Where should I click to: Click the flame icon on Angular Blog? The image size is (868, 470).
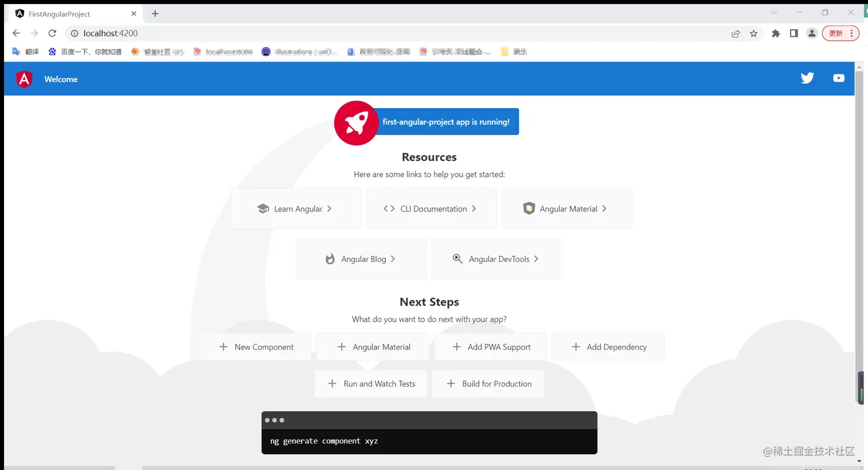click(x=330, y=259)
